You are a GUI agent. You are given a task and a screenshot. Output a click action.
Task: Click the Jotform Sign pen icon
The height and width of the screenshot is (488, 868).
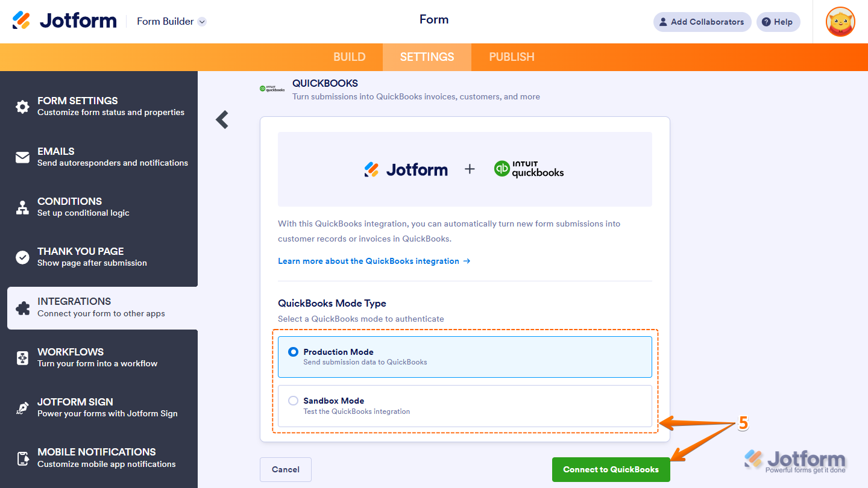(x=22, y=408)
